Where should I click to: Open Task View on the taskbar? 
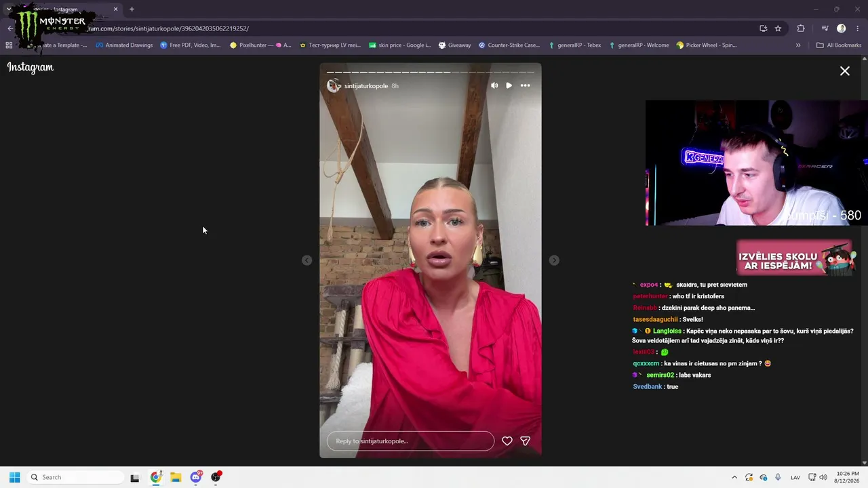coord(135,478)
